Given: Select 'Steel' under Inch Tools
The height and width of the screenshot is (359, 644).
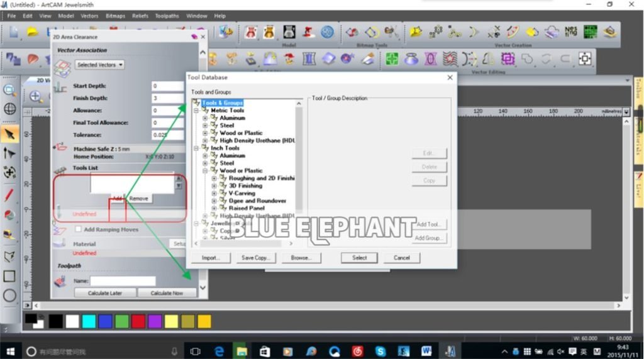Looking at the screenshot, I should 226,163.
